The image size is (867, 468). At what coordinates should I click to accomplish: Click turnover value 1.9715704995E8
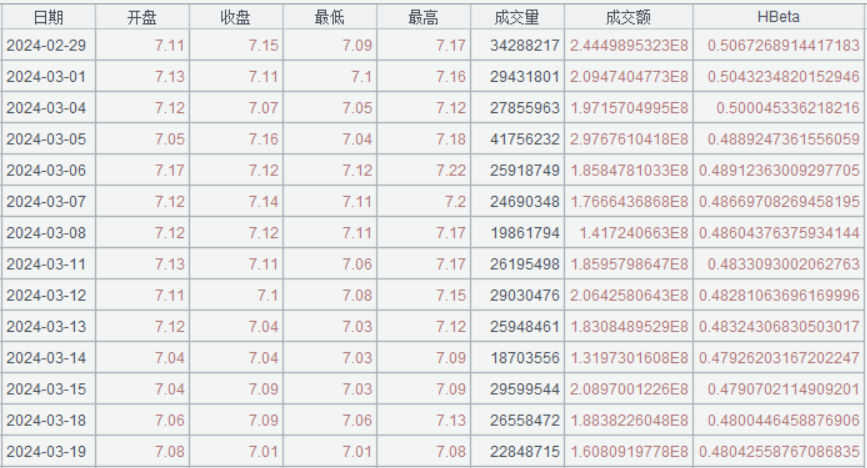pyautogui.click(x=629, y=108)
